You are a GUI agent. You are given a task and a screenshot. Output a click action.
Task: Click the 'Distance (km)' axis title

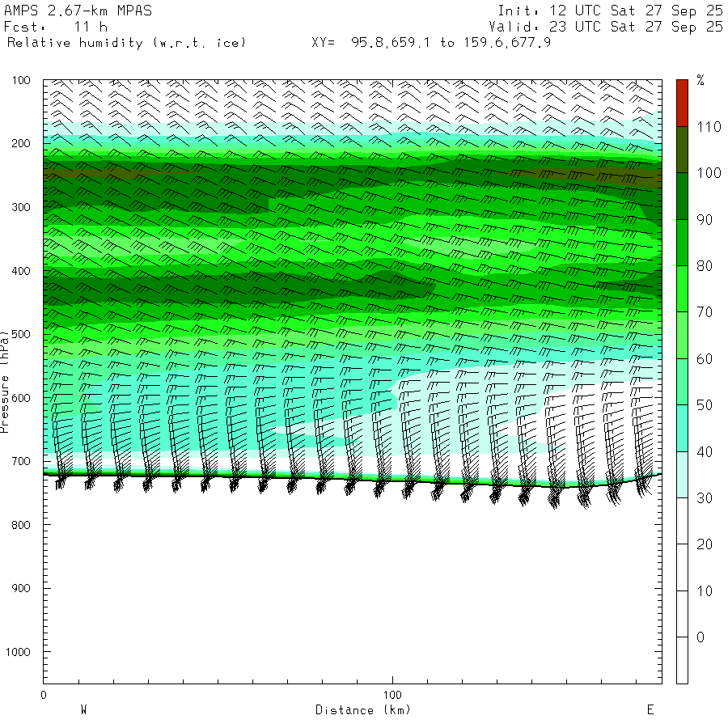363,710
